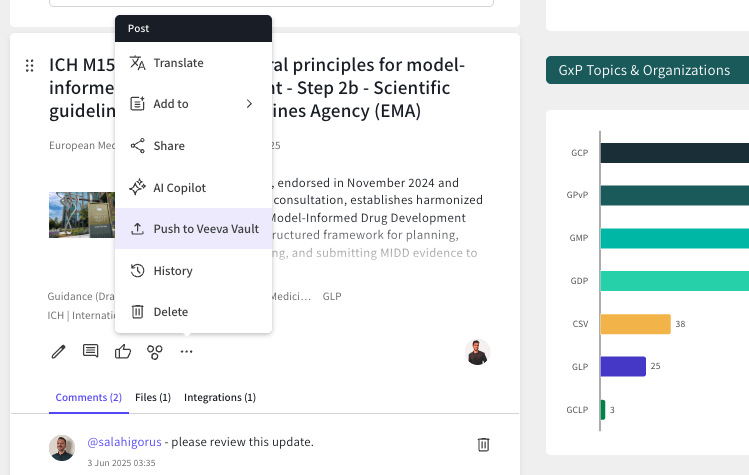Like the post with thumbs-up icon

(123, 351)
